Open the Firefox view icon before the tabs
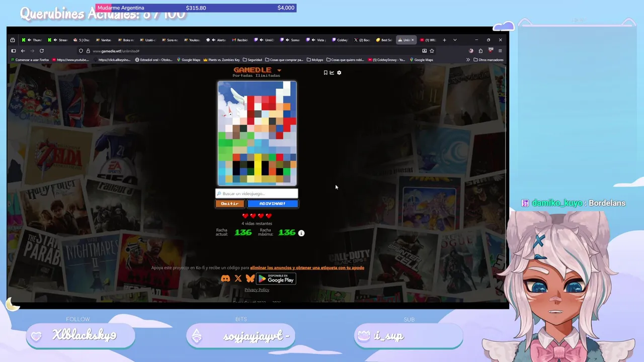 tap(13, 40)
